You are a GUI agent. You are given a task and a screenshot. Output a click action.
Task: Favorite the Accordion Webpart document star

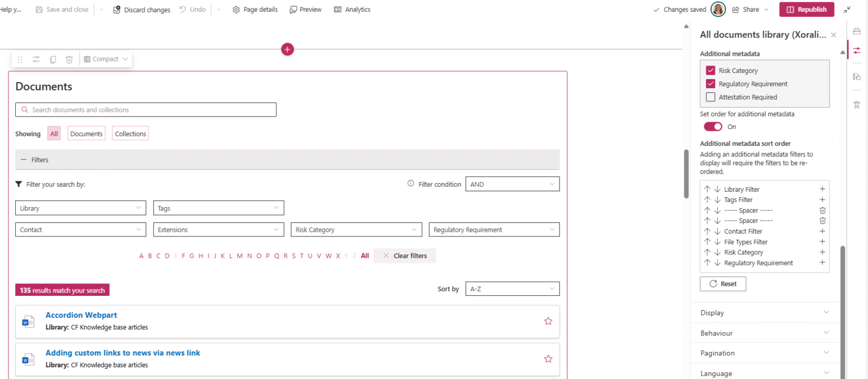548,321
